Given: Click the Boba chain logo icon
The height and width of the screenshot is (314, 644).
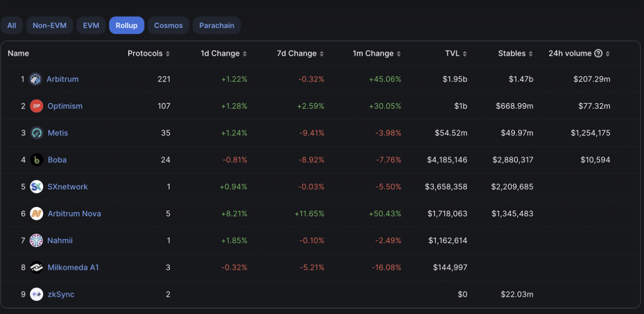Looking at the screenshot, I should (36, 160).
